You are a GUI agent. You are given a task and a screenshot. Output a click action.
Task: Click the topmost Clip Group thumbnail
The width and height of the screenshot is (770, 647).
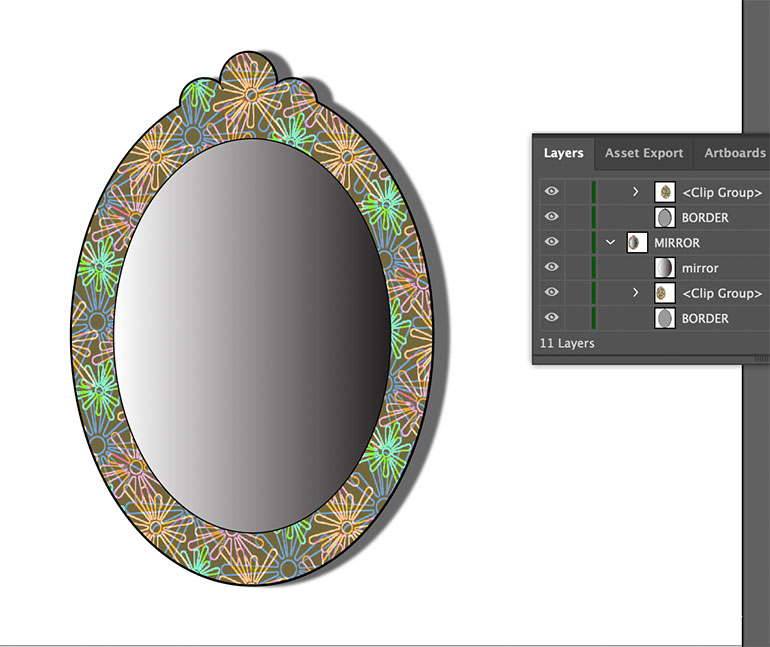[x=664, y=191]
